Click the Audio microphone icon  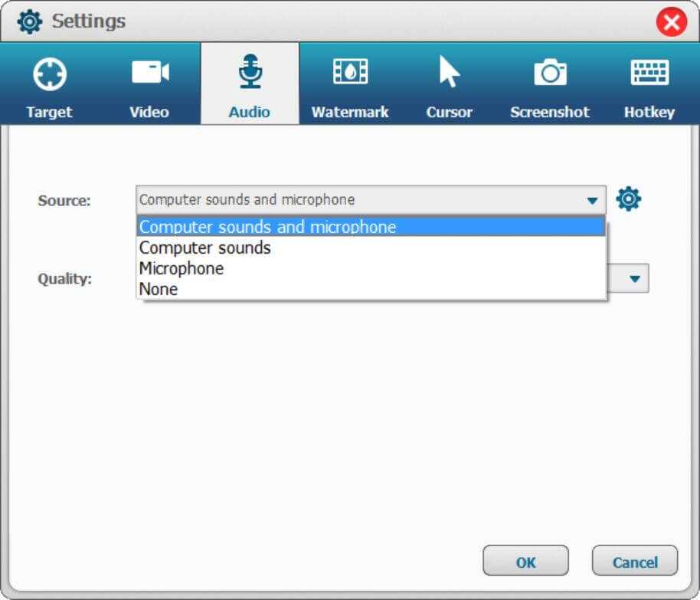tap(250, 74)
